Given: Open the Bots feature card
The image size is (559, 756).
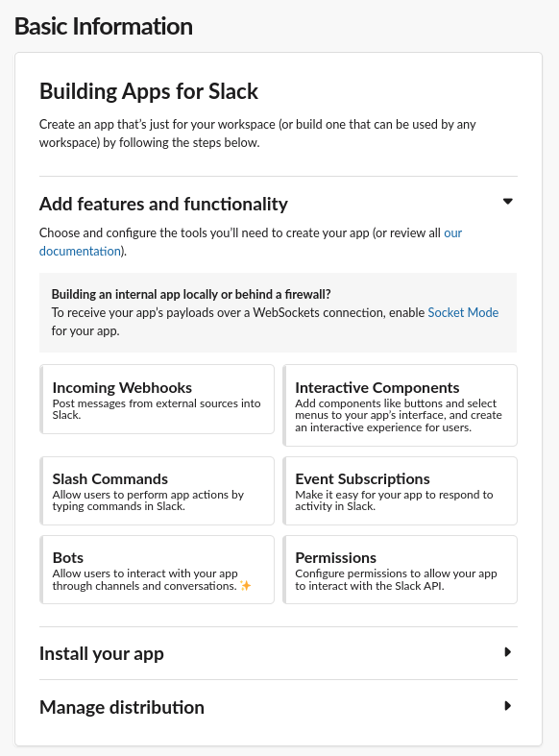Looking at the screenshot, I should coord(158,570).
